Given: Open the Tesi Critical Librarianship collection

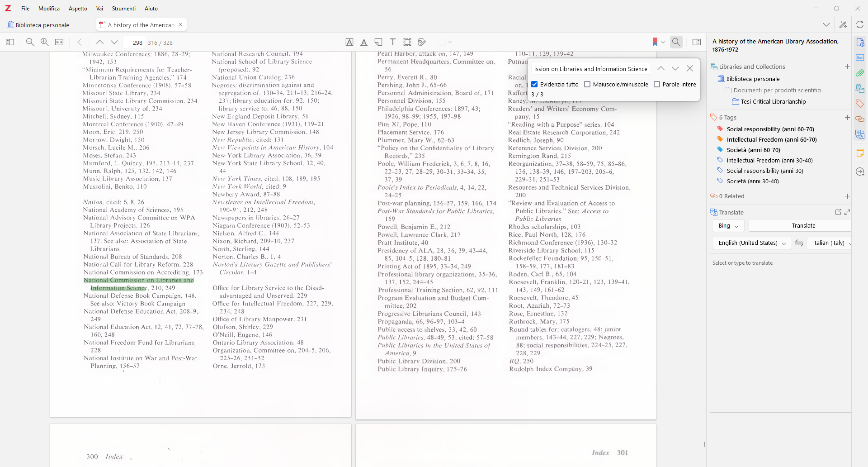Looking at the screenshot, I should click(773, 102).
